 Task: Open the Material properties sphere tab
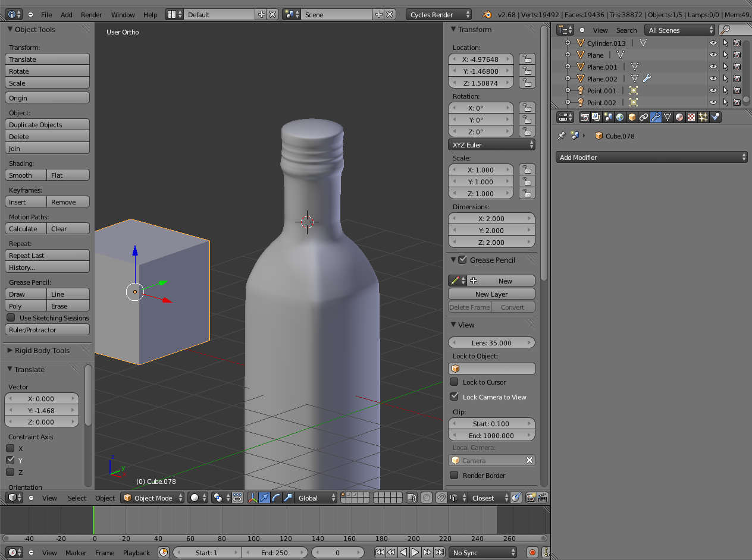coord(679,117)
